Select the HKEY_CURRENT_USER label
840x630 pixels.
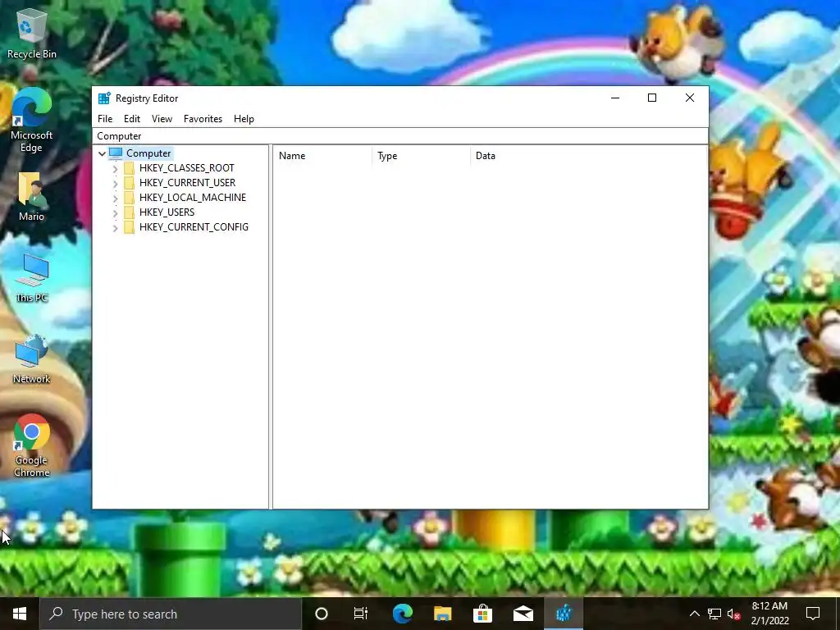[188, 183]
